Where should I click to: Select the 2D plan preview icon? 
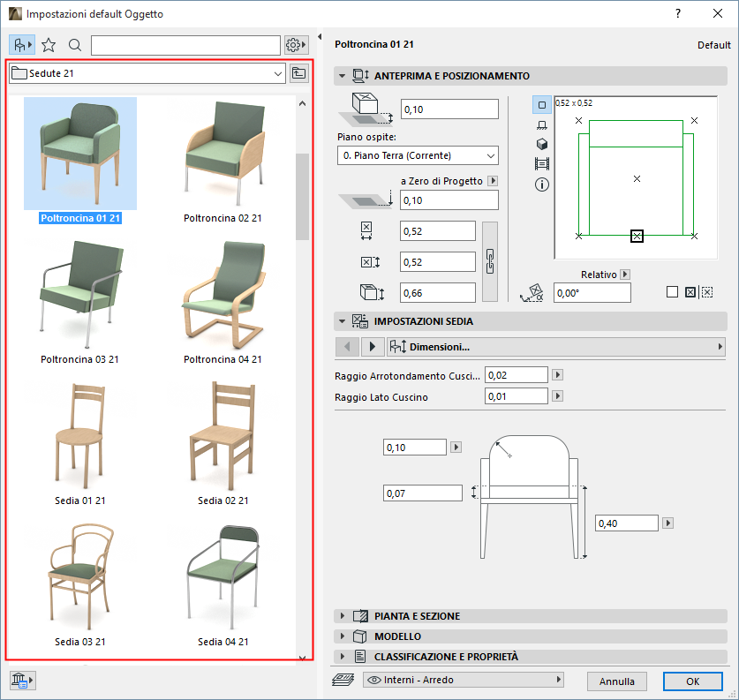click(542, 105)
